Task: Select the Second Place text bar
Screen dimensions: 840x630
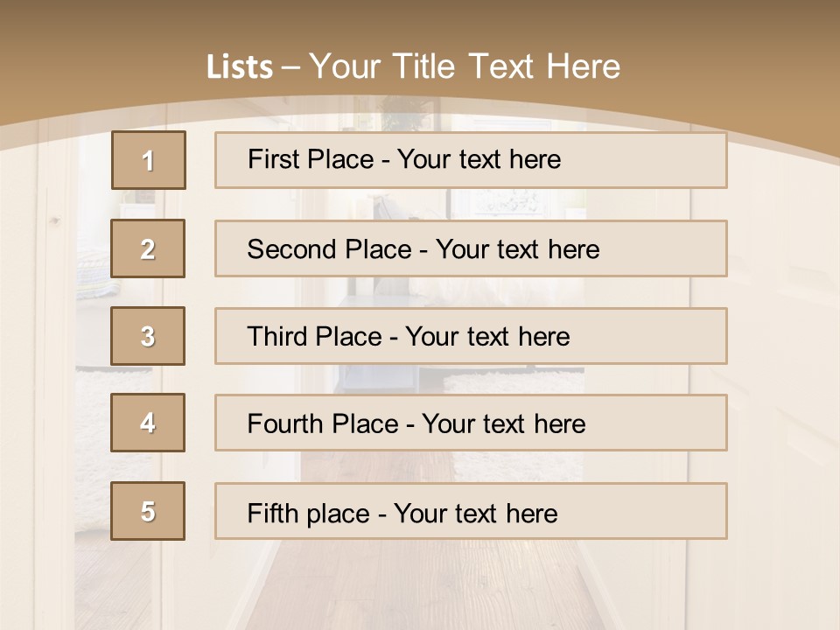Action: [x=471, y=248]
